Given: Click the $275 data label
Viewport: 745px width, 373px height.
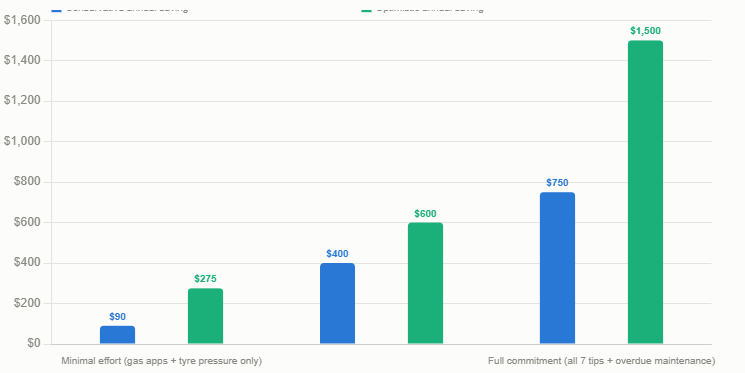Looking at the screenshot, I should click(205, 279).
